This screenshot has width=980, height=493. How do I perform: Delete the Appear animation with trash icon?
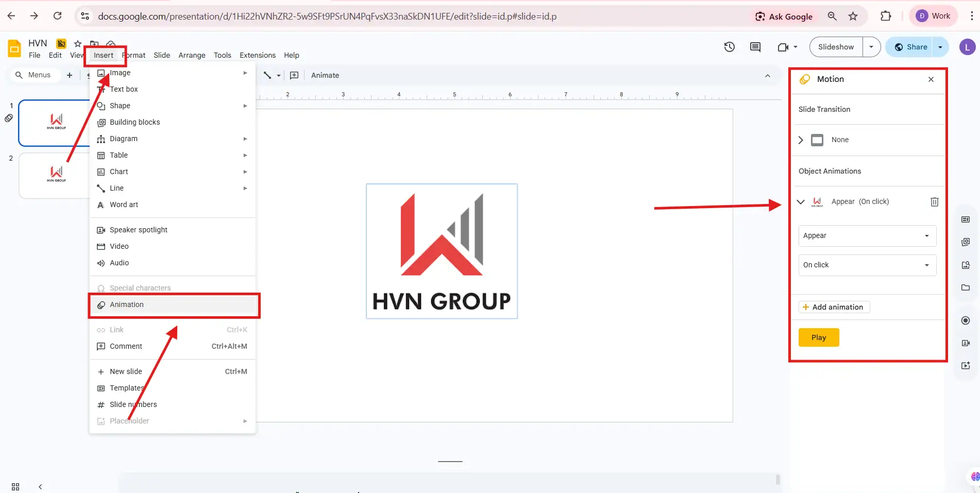point(934,202)
